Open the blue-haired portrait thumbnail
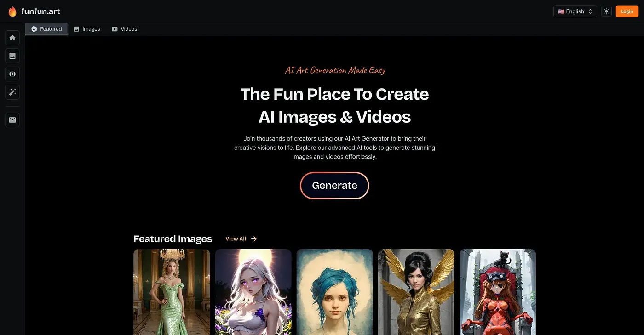This screenshot has height=335, width=644. 335,292
